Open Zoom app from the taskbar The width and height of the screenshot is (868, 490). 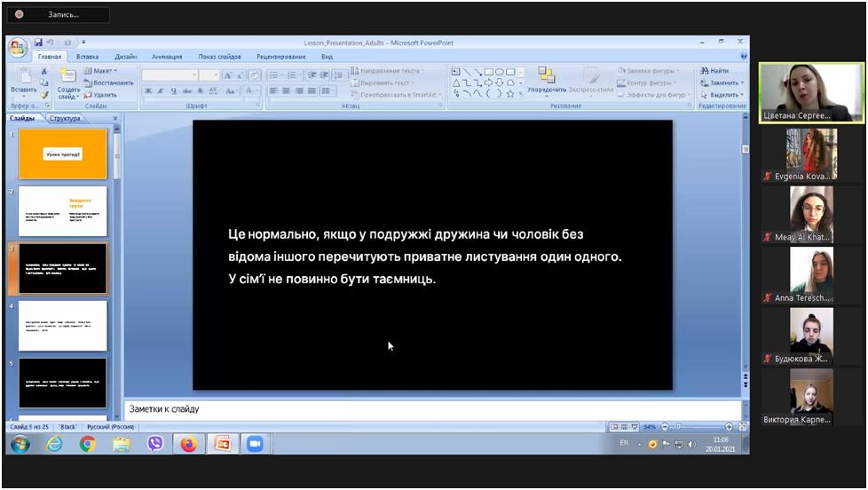point(255,444)
